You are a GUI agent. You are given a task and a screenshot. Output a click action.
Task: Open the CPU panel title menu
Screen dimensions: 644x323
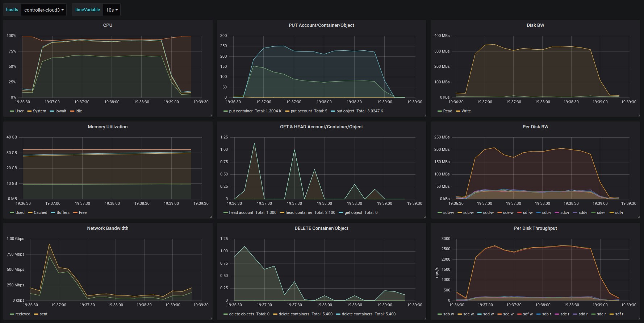click(108, 25)
